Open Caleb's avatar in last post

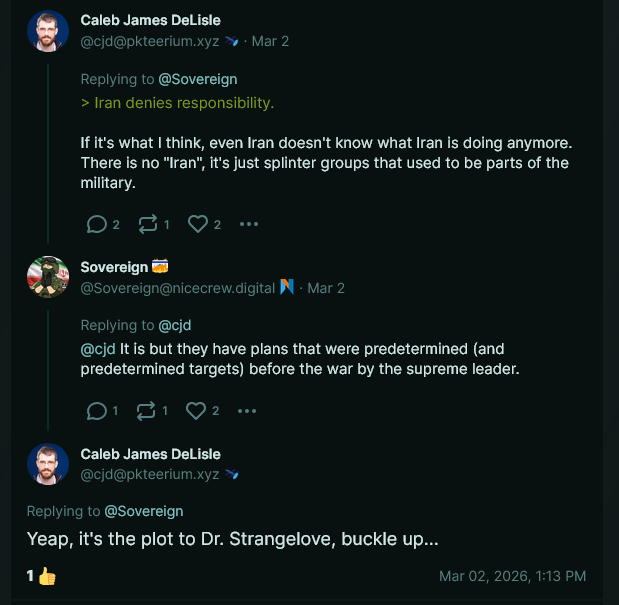[x=47, y=464]
